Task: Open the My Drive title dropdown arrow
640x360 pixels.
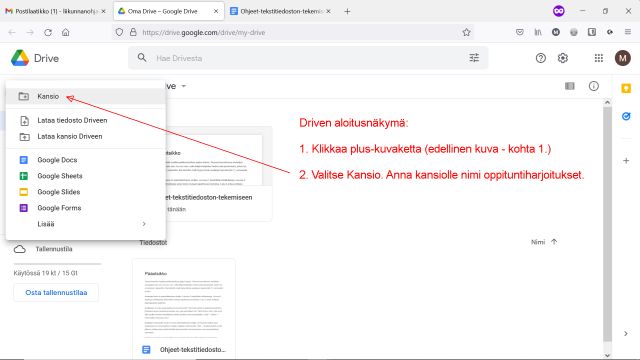Action: (x=183, y=86)
